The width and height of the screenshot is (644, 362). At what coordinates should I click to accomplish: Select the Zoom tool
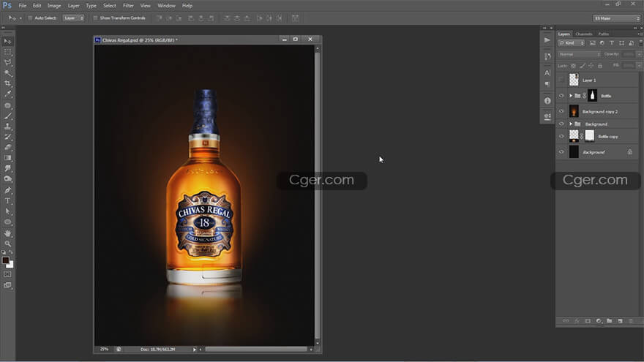click(x=7, y=244)
